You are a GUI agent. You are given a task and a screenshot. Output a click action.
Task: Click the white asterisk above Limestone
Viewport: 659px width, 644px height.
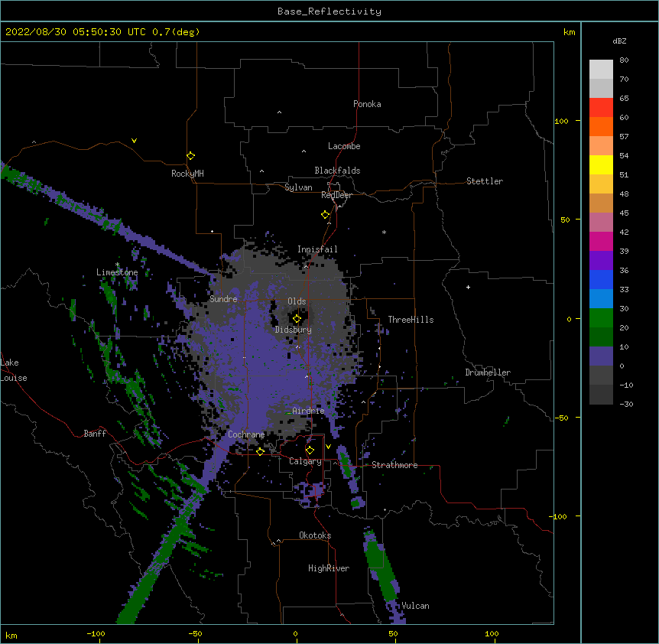click(x=117, y=265)
